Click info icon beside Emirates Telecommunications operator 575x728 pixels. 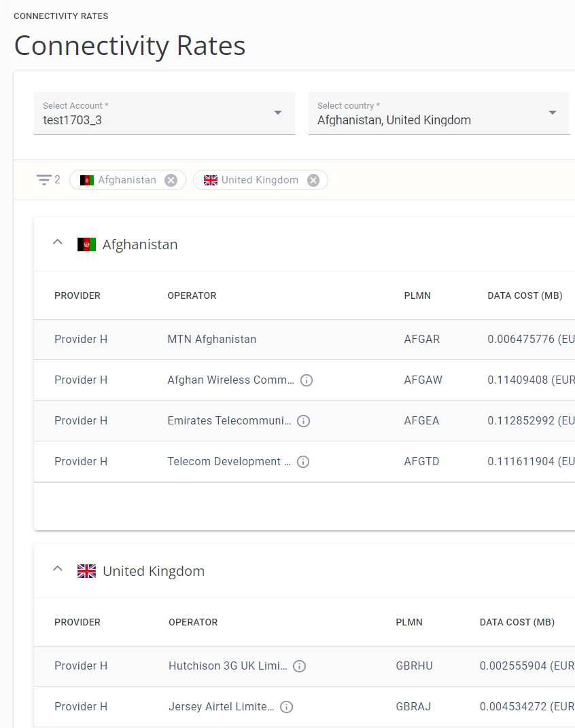tap(304, 421)
